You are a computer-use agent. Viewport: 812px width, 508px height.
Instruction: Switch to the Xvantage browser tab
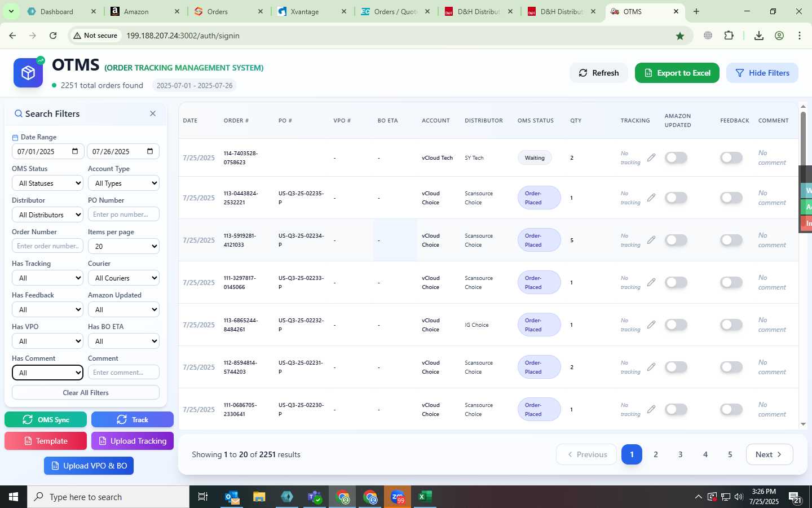pyautogui.click(x=312, y=11)
